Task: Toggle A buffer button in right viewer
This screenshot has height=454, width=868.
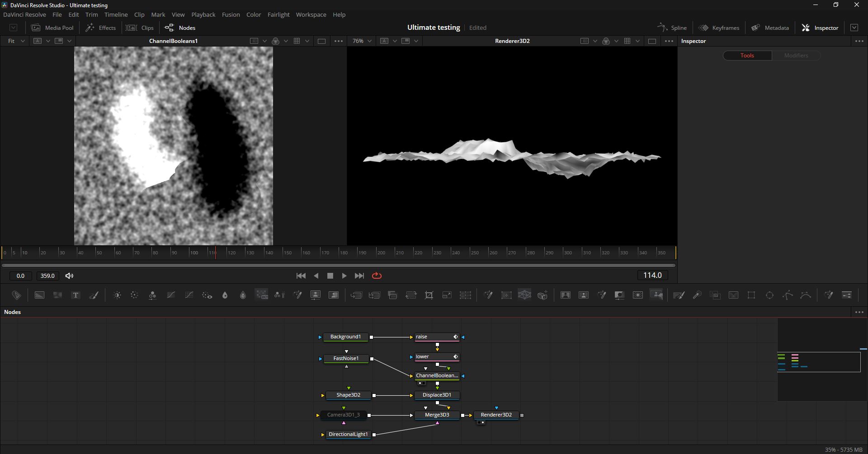Action: [384, 41]
